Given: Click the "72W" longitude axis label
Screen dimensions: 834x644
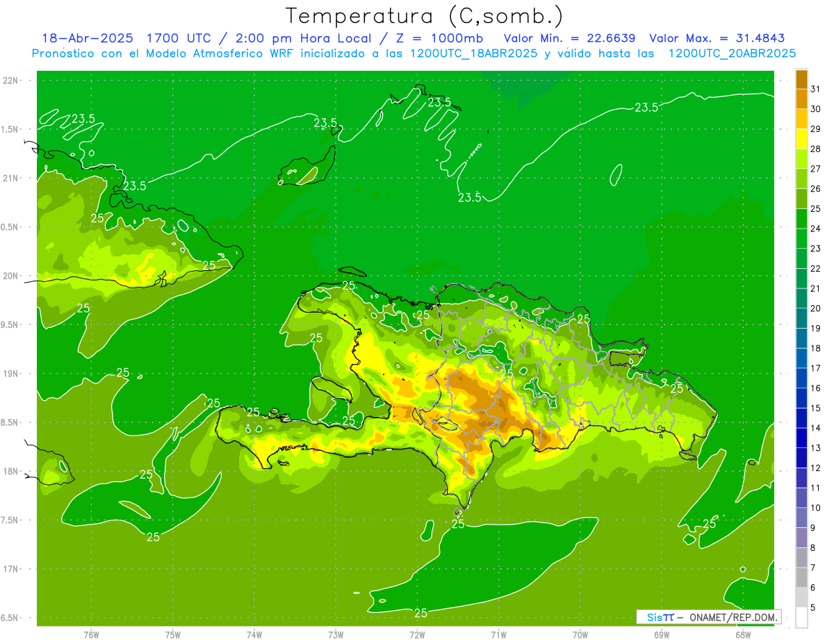Looking at the screenshot, I should pos(417,635).
